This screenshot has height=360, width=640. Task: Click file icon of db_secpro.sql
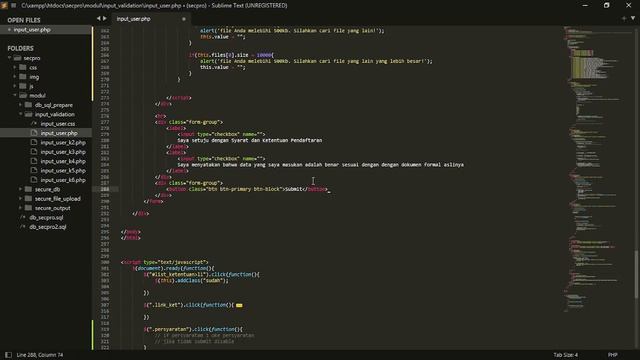click(x=23, y=218)
